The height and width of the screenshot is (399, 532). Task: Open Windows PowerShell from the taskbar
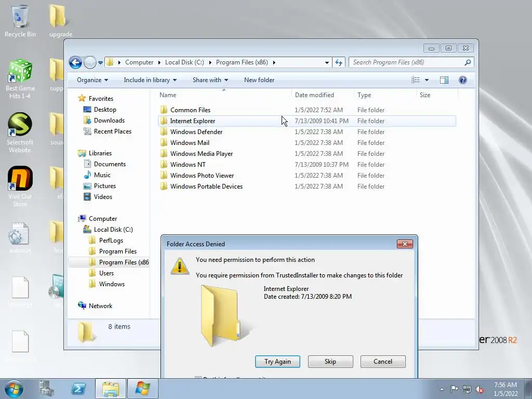pos(78,389)
